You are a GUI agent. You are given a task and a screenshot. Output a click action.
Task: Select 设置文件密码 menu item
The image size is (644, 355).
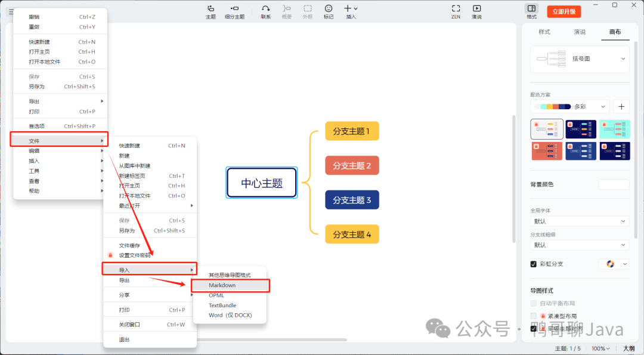(150, 255)
